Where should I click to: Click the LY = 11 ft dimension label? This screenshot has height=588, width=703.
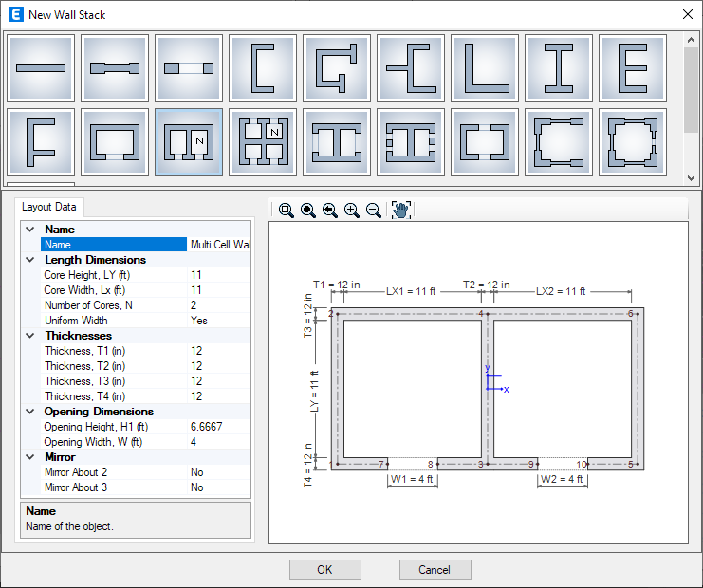pos(314,392)
